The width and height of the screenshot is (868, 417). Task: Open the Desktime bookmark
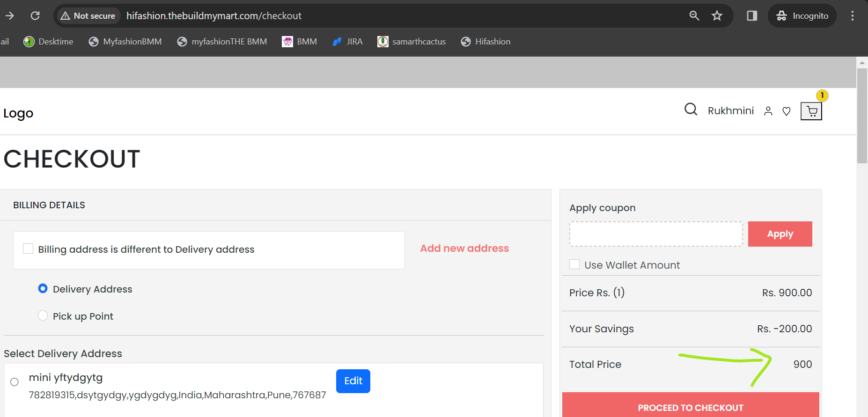pyautogui.click(x=49, y=42)
